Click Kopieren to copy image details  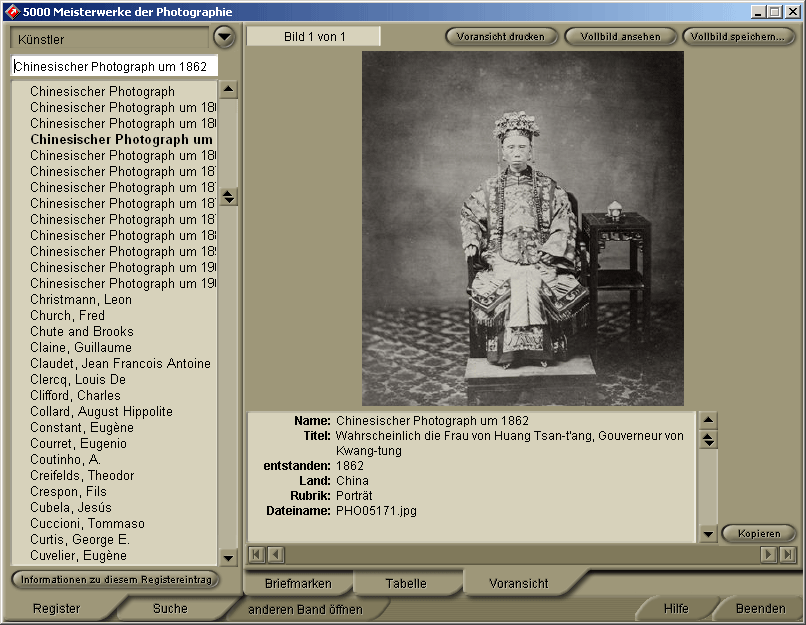(x=758, y=533)
